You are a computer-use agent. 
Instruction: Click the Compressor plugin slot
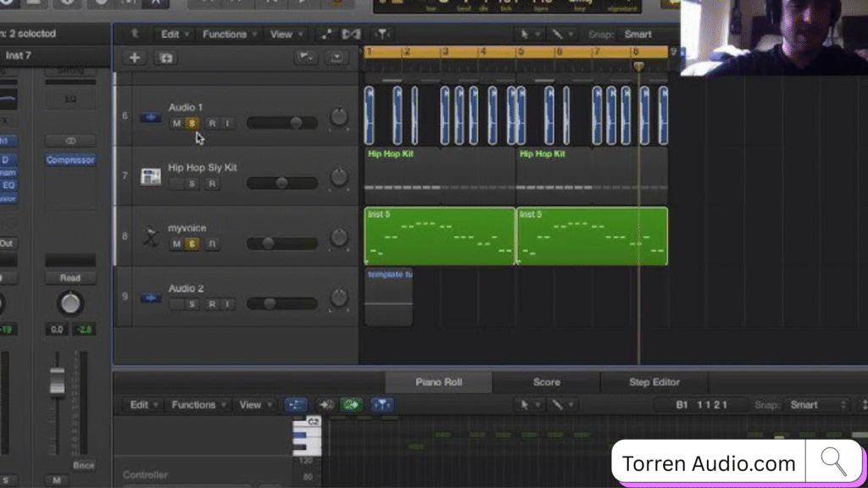click(x=70, y=159)
